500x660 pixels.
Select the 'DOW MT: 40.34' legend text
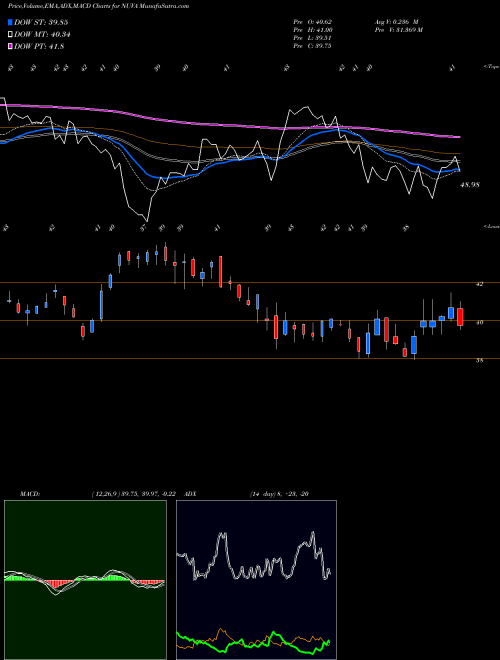tap(42, 35)
